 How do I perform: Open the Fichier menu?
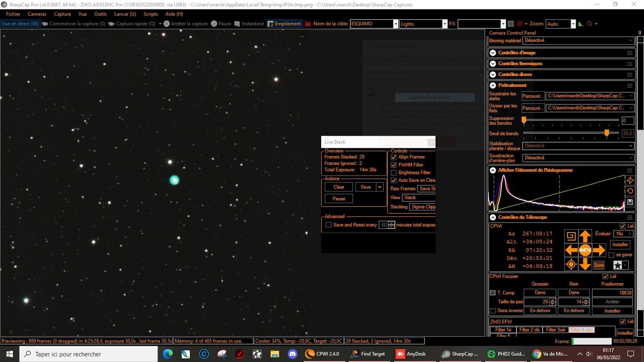point(13,14)
